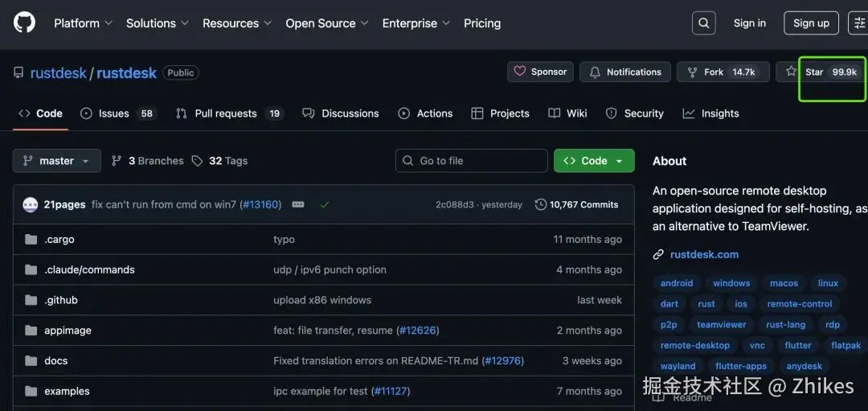Select the remote-desktop topic tag
Screen dimensions: 868x411
click(x=695, y=345)
